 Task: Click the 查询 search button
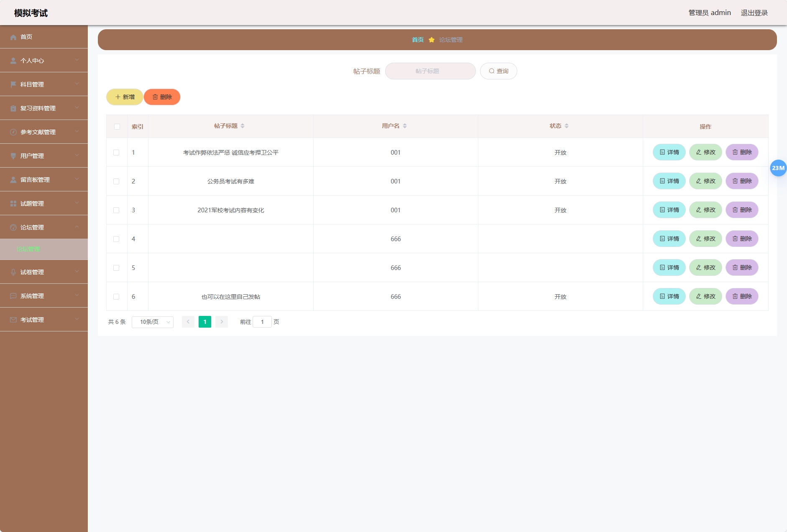pos(498,71)
